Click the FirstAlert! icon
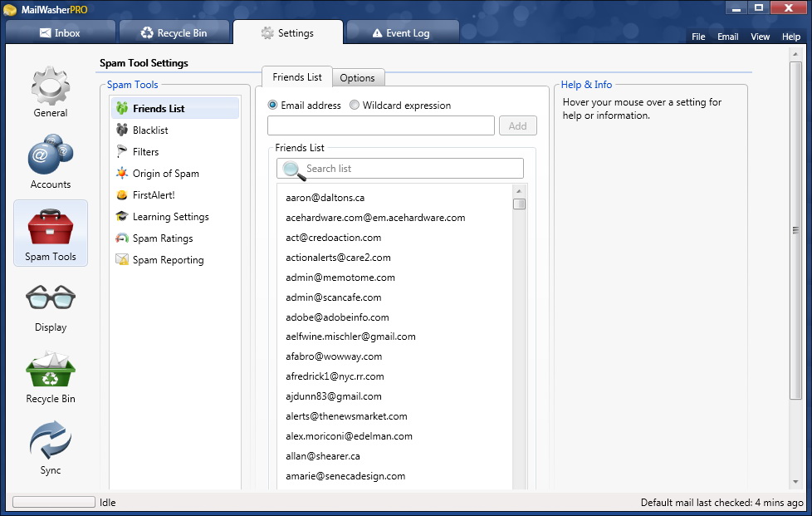 122,194
